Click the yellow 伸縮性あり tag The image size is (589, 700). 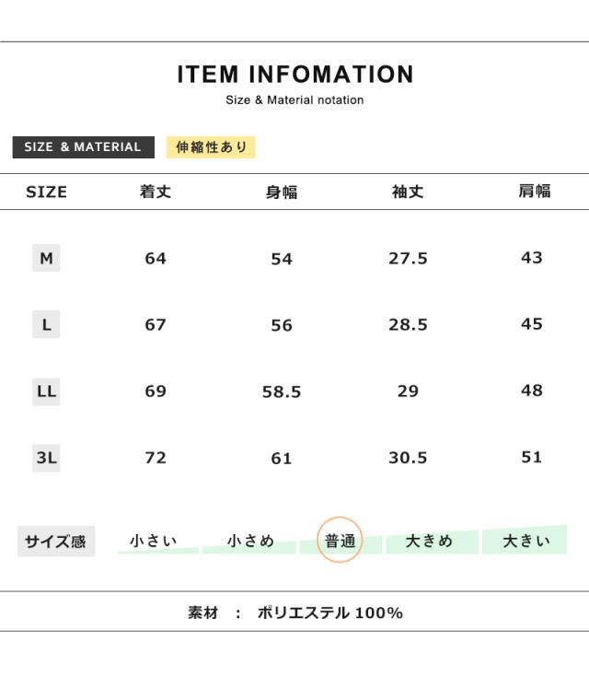tap(211, 147)
